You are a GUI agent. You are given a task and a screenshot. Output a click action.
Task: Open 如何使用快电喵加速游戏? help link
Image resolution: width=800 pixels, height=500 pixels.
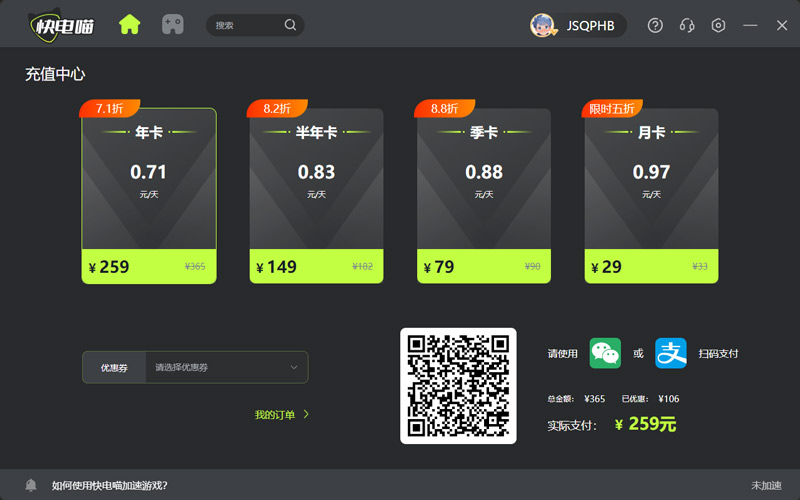110,485
